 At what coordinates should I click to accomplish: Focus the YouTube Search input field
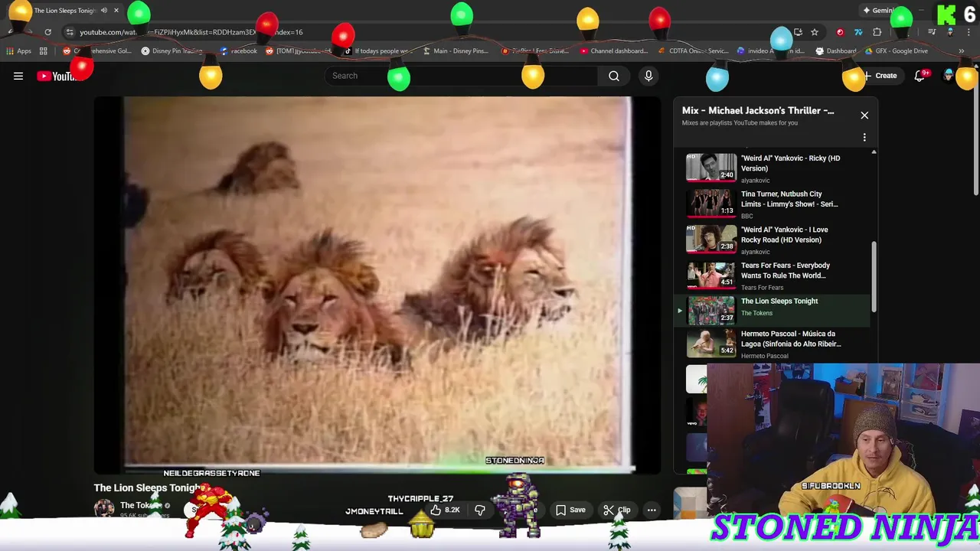click(x=462, y=76)
